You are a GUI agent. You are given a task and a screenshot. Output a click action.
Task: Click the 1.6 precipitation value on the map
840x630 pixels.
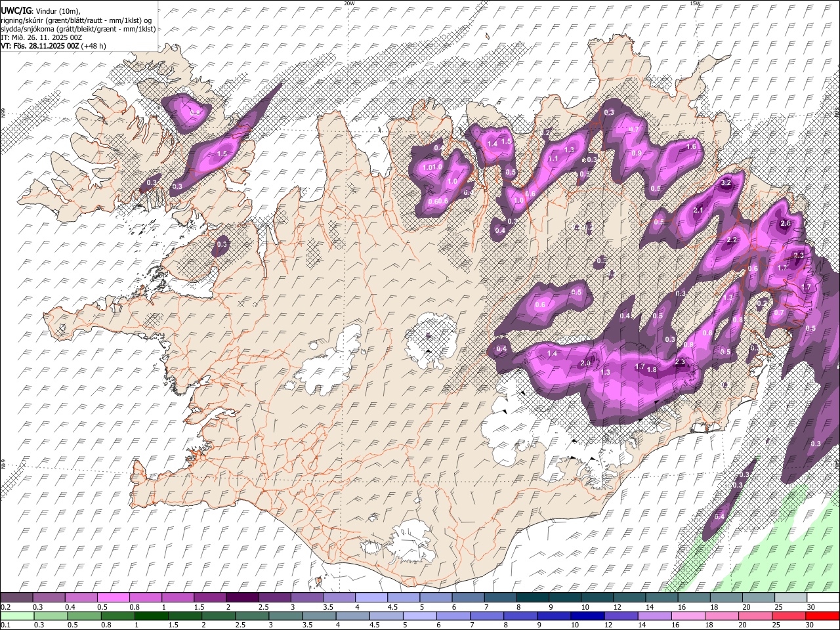coord(691,147)
